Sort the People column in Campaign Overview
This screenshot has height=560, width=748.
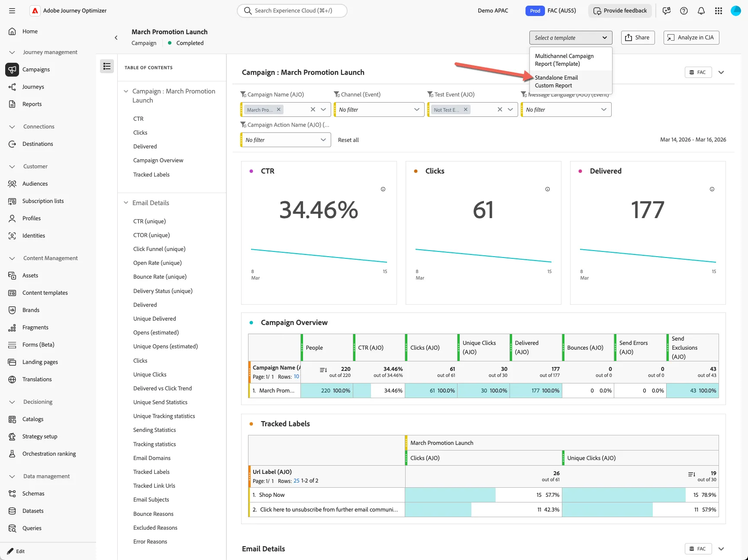(323, 370)
